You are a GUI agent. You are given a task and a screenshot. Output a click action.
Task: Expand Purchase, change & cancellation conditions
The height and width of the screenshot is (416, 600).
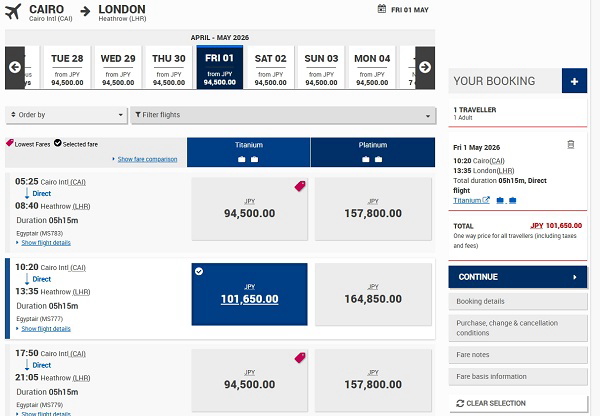pyautogui.click(x=517, y=328)
